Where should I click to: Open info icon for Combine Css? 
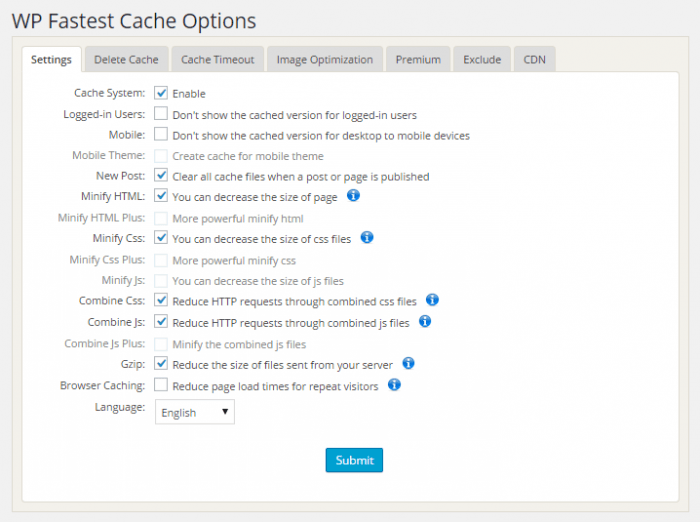point(432,300)
